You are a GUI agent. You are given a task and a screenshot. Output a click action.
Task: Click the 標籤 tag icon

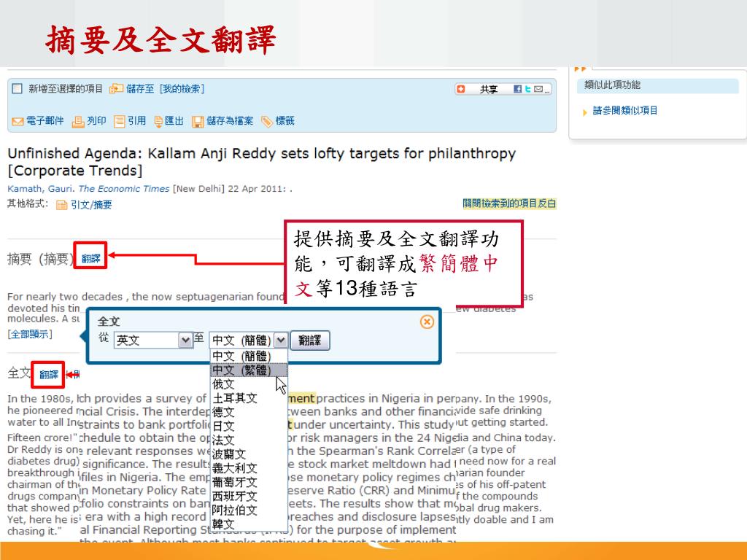coord(267,122)
